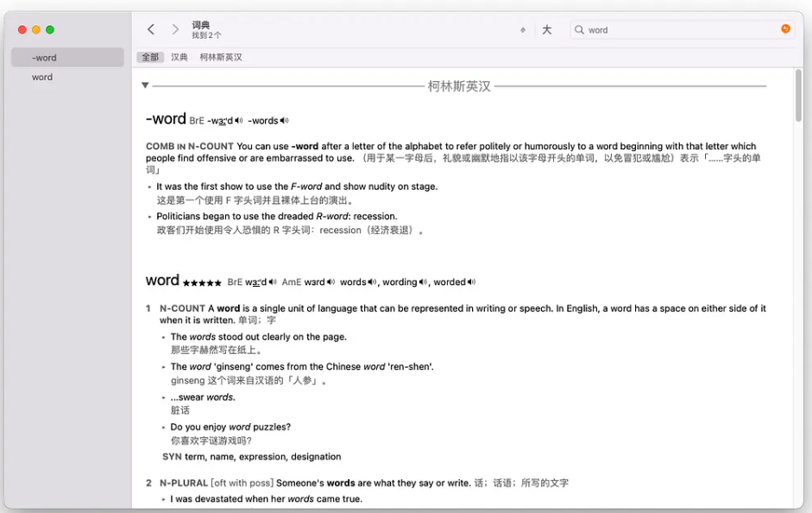Go forward with the right chevron
This screenshot has height=513, width=812.
tap(175, 29)
